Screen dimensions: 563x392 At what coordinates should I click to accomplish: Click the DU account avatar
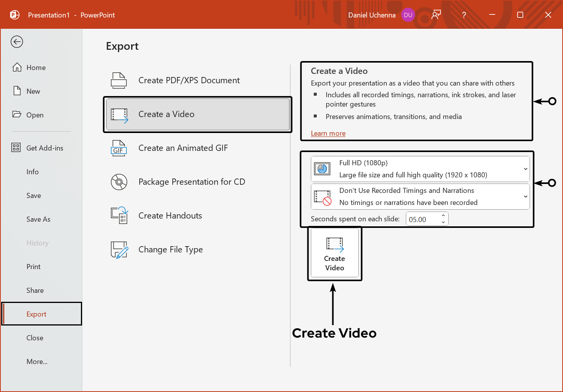408,15
